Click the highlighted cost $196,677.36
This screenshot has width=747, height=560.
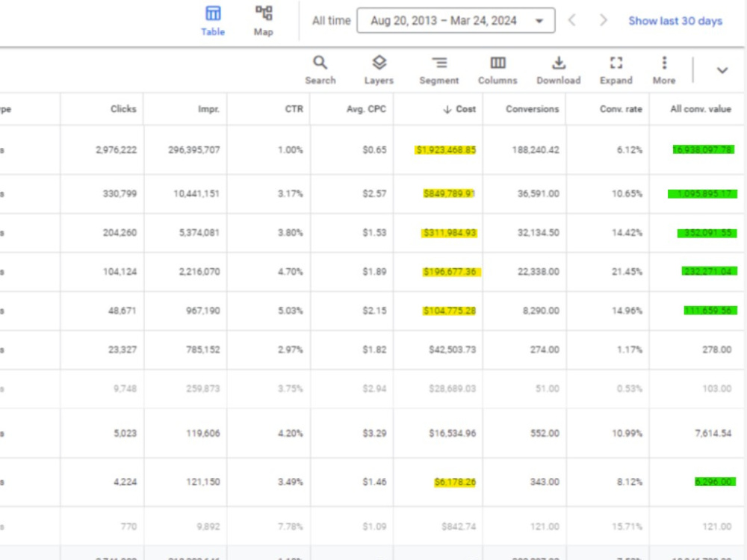[x=452, y=272]
